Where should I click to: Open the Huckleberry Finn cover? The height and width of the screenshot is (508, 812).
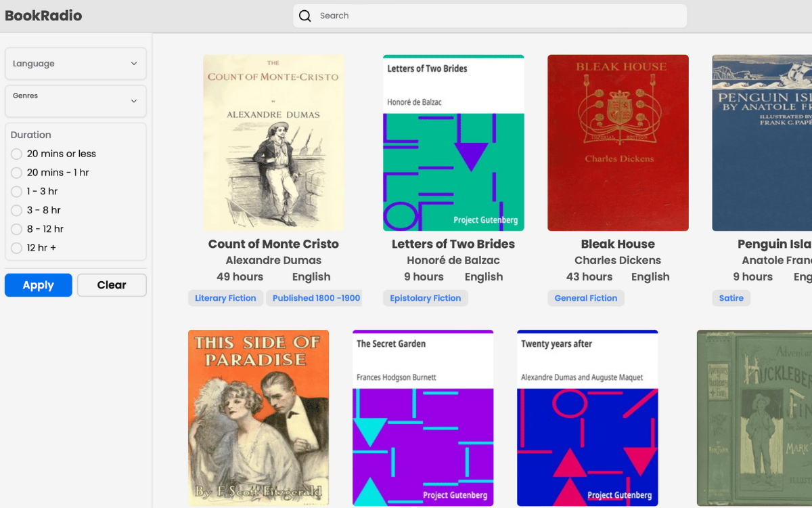[754, 418]
